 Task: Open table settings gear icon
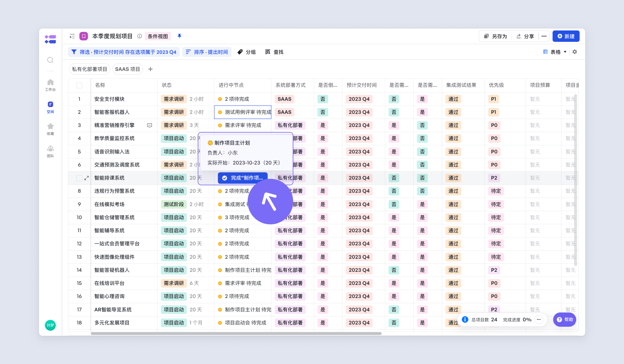point(575,52)
